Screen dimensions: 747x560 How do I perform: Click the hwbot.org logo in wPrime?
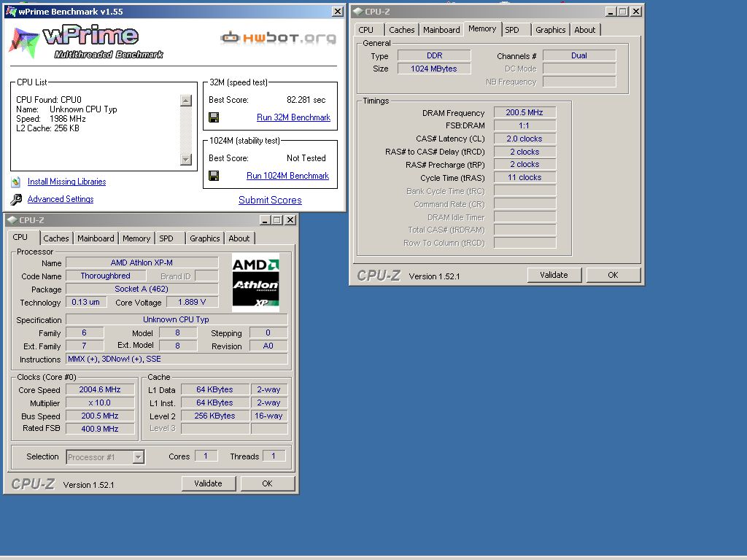(x=278, y=38)
